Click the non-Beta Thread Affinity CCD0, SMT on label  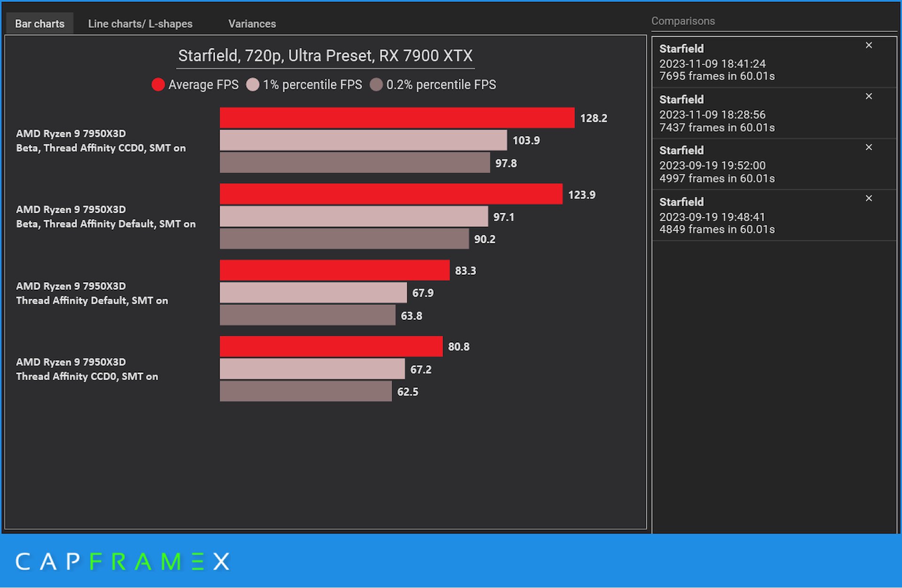(x=87, y=377)
